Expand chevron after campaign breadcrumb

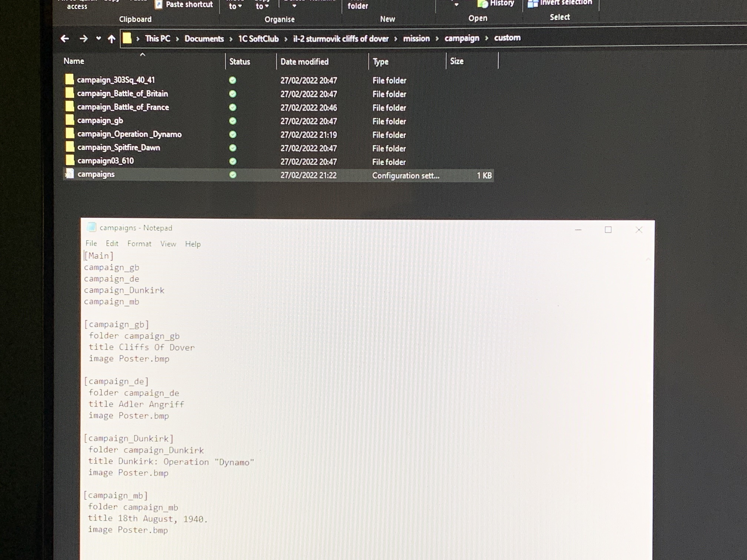(487, 38)
